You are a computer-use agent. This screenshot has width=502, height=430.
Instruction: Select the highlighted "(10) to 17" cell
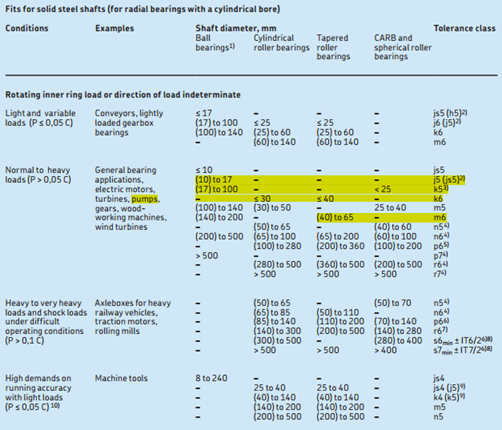click(214, 180)
